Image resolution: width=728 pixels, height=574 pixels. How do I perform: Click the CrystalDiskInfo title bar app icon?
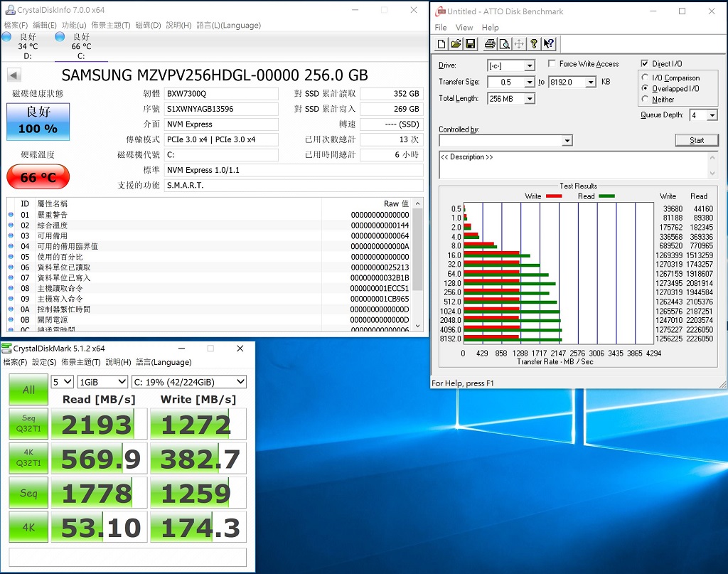point(10,10)
